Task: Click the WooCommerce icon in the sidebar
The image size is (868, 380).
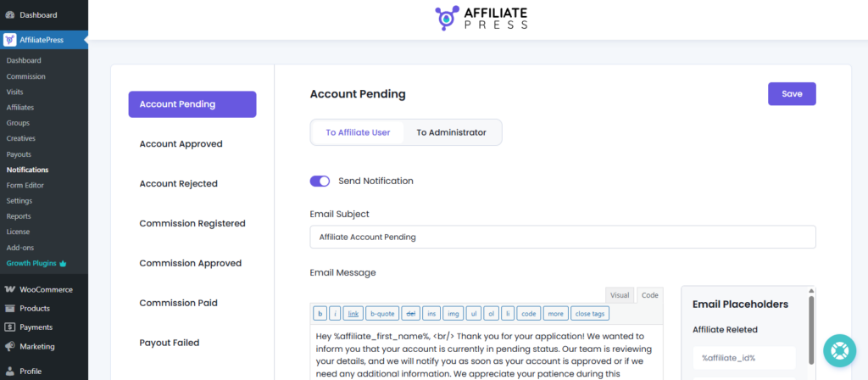Action: pyautogui.click(x=10, y=289)
